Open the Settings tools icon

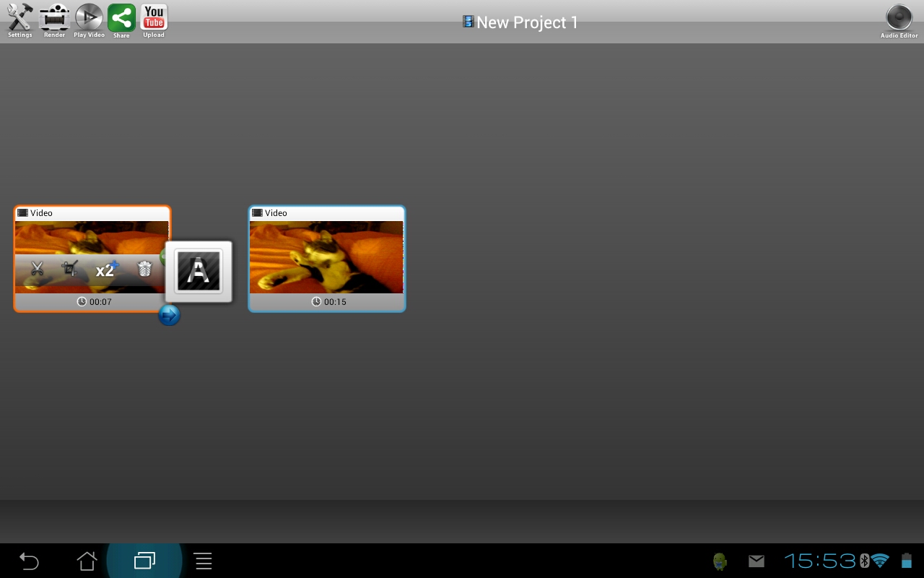20,20
